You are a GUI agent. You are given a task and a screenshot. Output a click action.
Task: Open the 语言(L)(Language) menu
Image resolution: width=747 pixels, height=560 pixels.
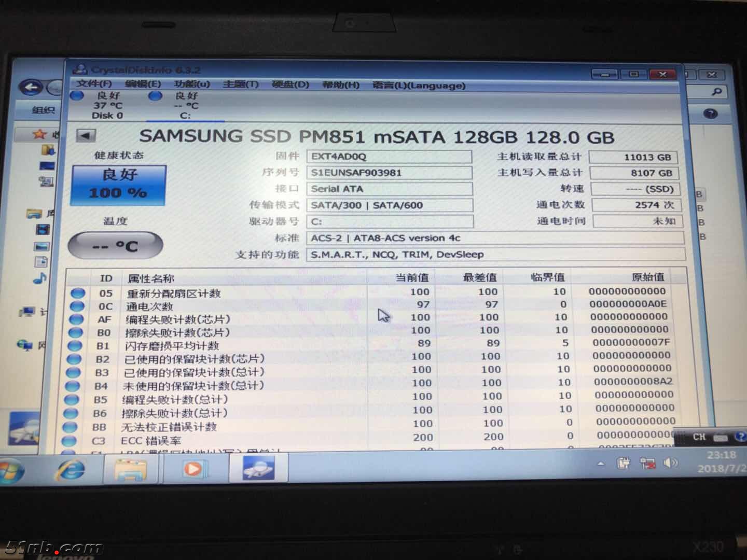(419, 86)
